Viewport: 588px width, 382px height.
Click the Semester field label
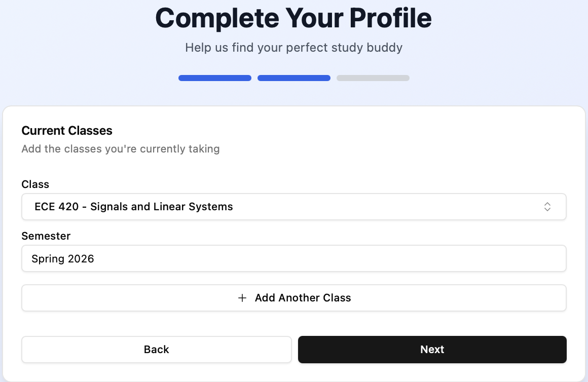click(46, 236)
